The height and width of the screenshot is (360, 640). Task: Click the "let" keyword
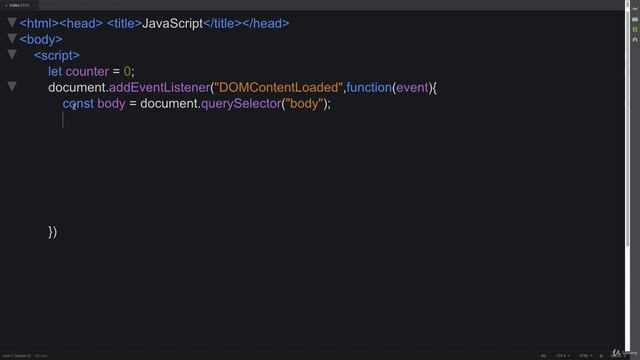(x=55, y=71)
